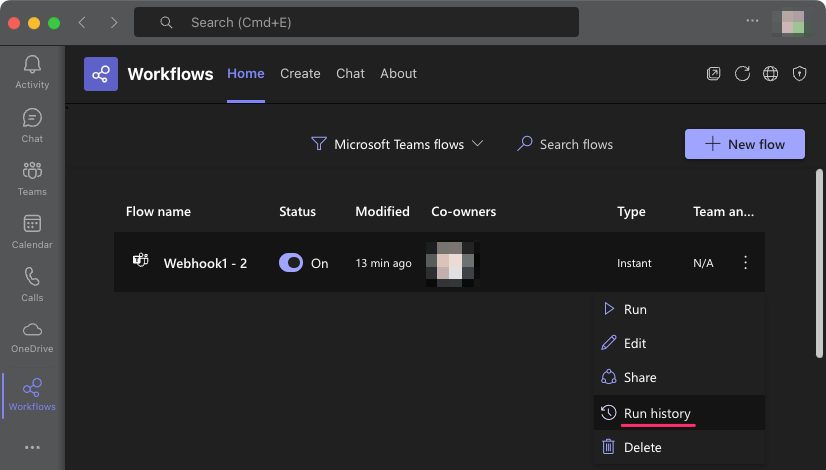Click the top Search (Cmd+E) box
The height and width of the screenshot is (470, 826).
356,22
